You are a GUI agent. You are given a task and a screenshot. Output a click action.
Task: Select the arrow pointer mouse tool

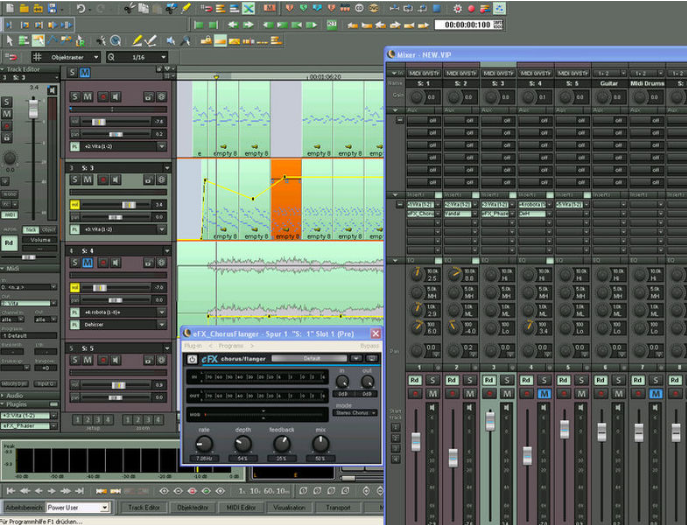(x=10, y=41)
